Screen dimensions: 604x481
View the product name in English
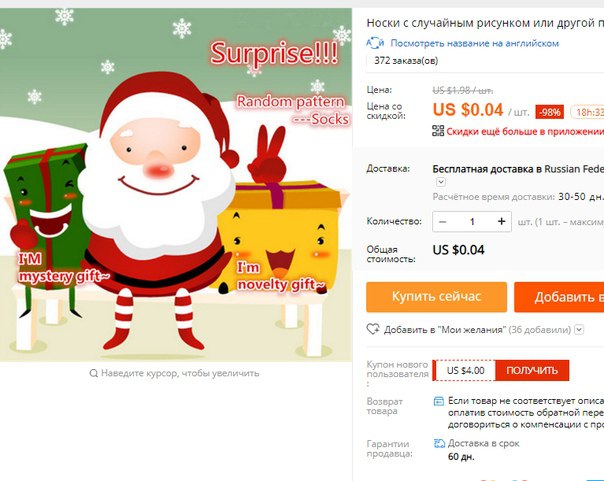(x=474, y=43)
